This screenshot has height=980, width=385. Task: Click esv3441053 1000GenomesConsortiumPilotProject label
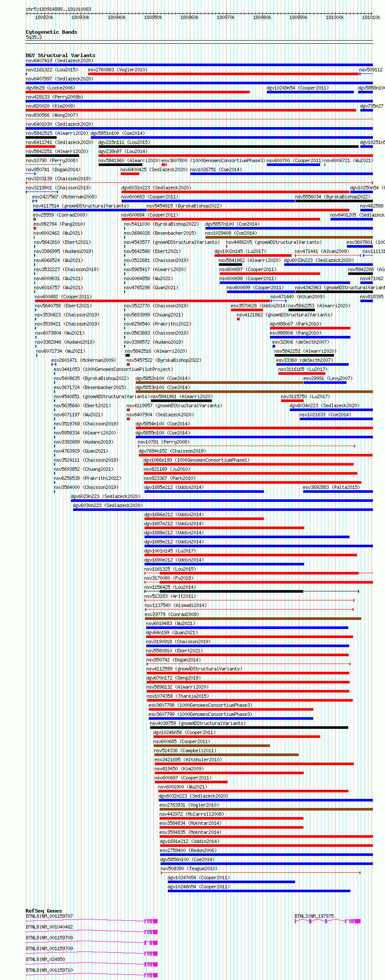click(113, 369)
